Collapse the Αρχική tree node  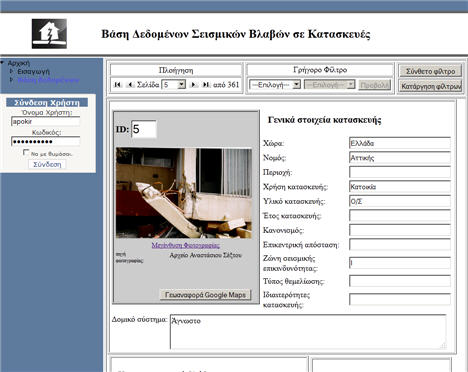coord(2,62)
